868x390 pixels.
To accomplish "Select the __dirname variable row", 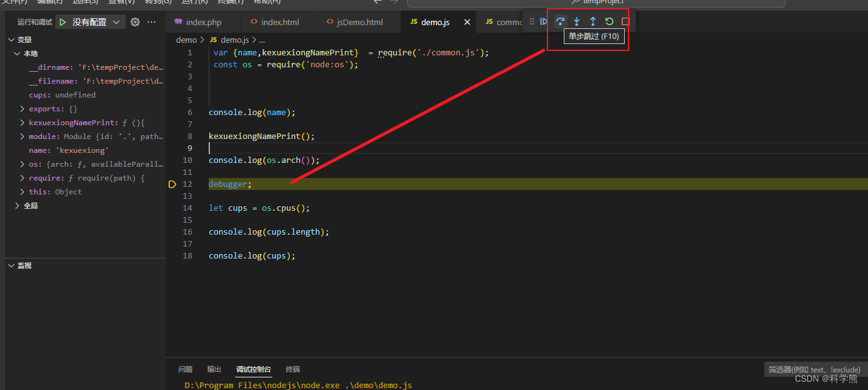I will point(85,67).
